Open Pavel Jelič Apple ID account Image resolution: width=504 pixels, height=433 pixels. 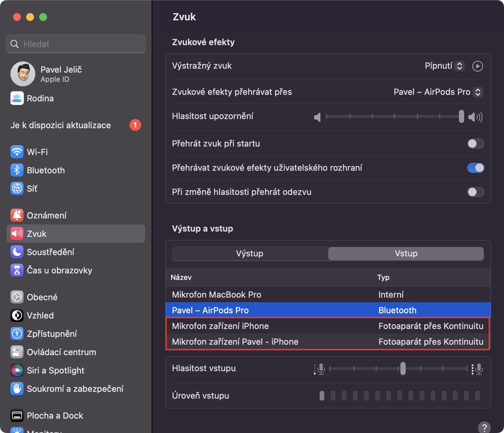pos(61,74)
